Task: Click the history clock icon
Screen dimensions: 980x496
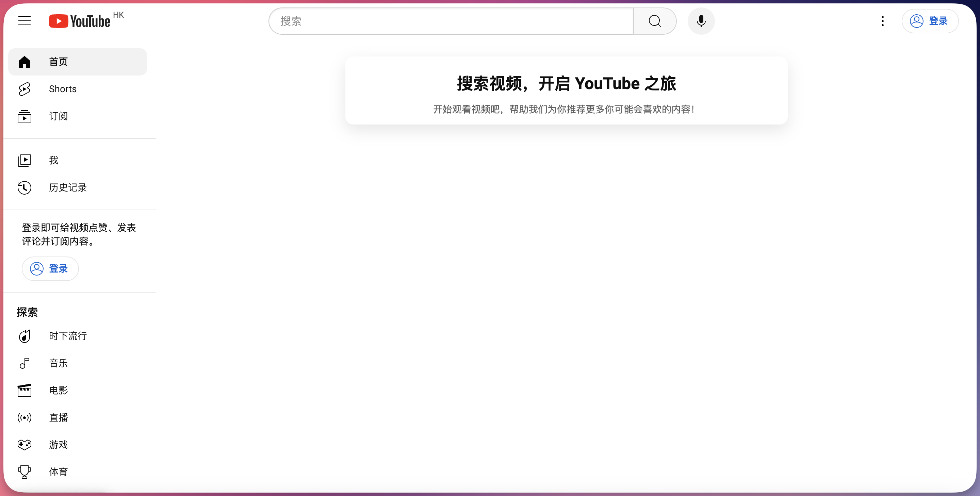Action: pyautogui.click(x=24, y=188)
